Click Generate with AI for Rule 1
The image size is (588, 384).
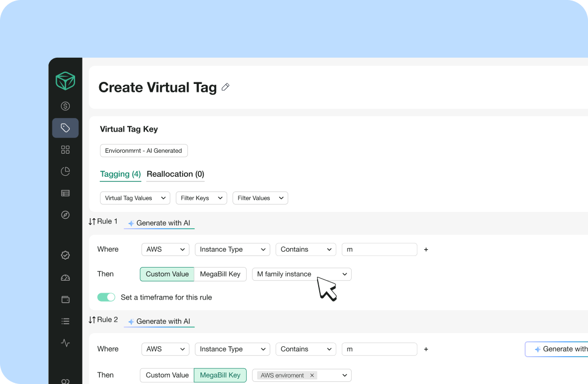159,223
